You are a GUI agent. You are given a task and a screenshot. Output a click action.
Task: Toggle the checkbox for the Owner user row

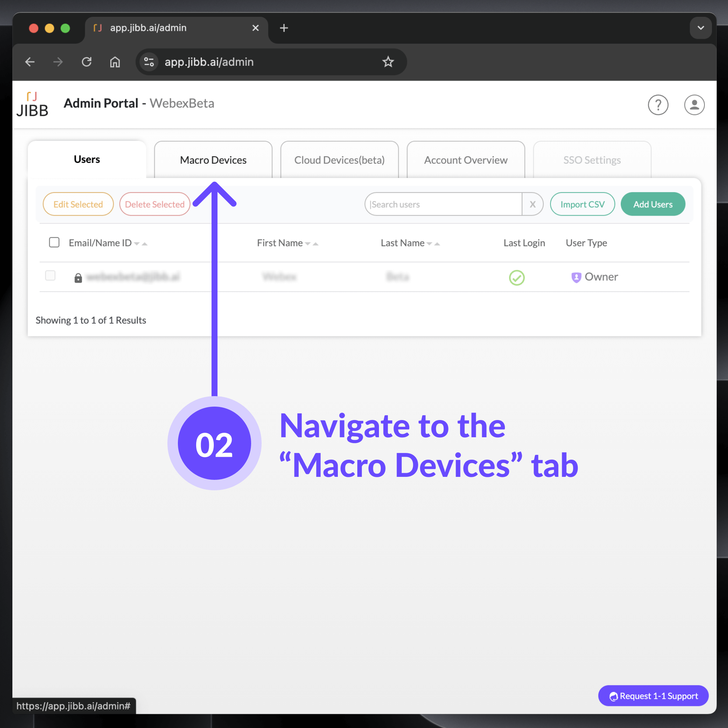pos(50,275)
